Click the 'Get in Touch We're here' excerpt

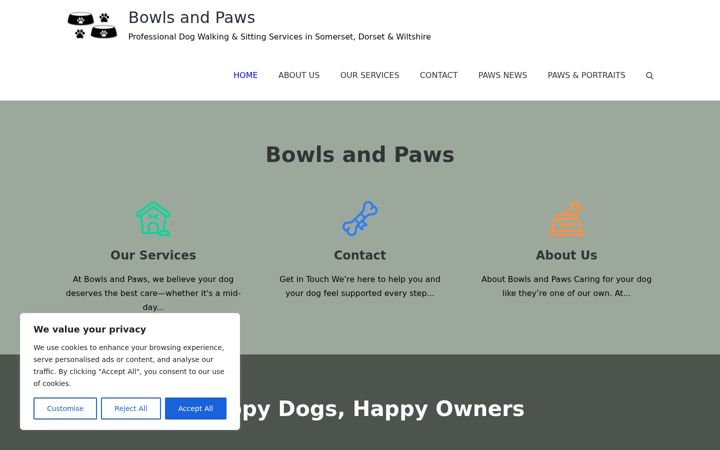tap(360, 286)
